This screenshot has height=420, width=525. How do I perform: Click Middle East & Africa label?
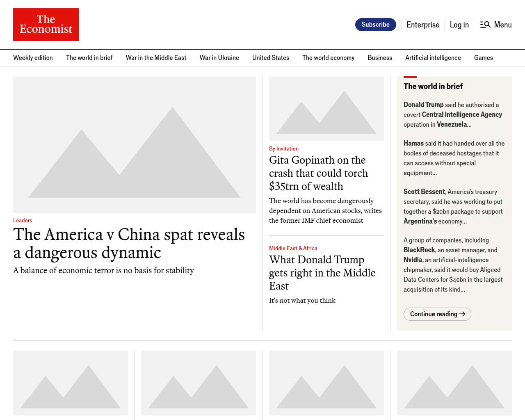coord(293,248)
